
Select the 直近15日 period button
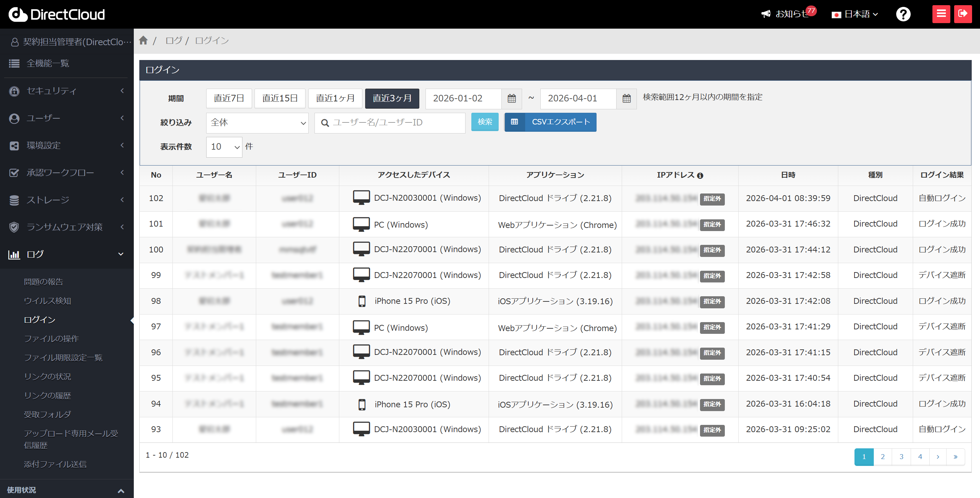click(x=280, y=99)
